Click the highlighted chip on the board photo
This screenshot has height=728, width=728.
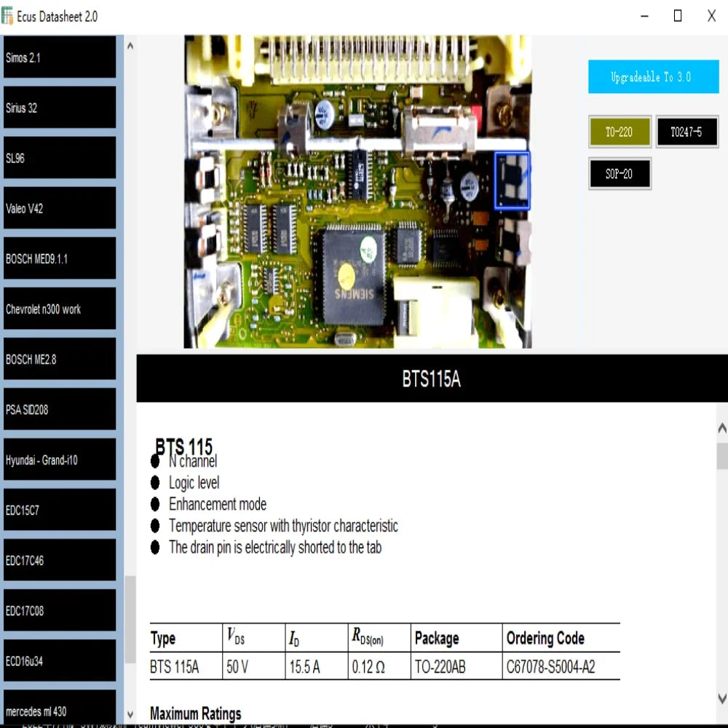511,180
